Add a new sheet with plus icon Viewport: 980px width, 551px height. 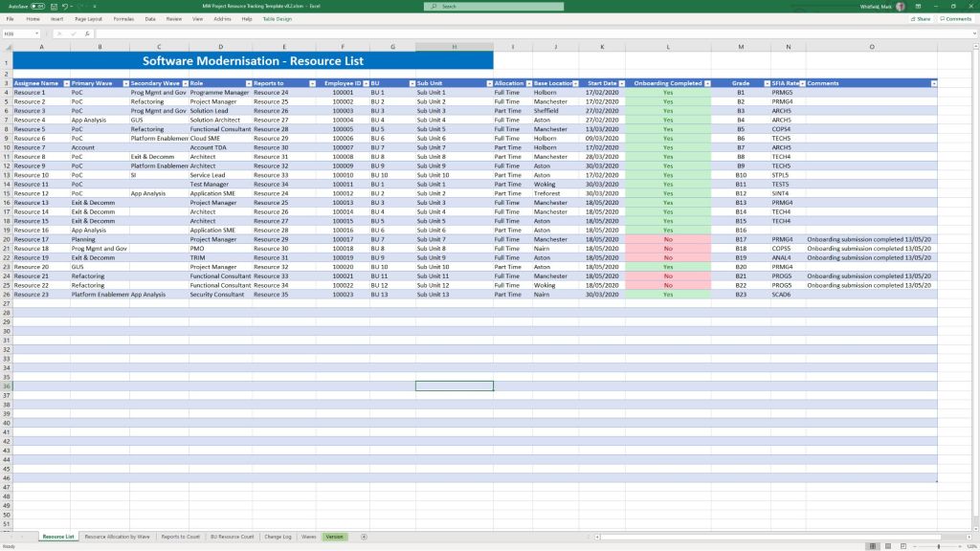pyautogui.click(x=364, y=537)
